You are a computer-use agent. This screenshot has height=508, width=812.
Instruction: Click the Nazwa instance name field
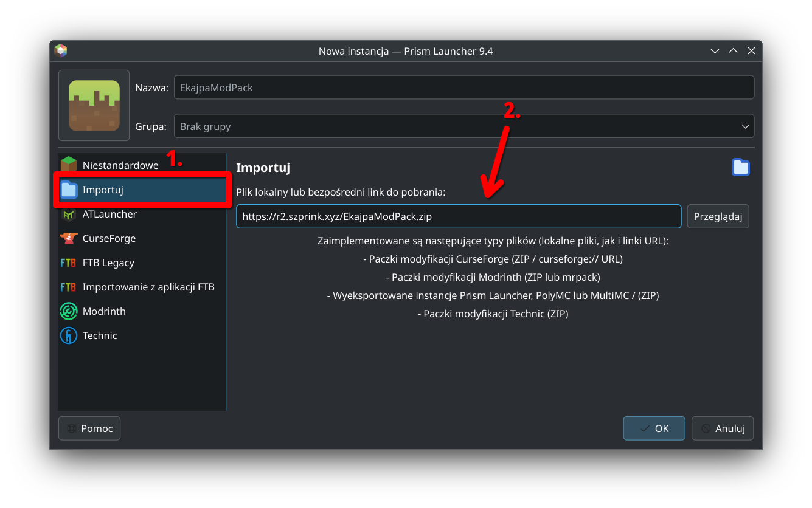[463, 88]
